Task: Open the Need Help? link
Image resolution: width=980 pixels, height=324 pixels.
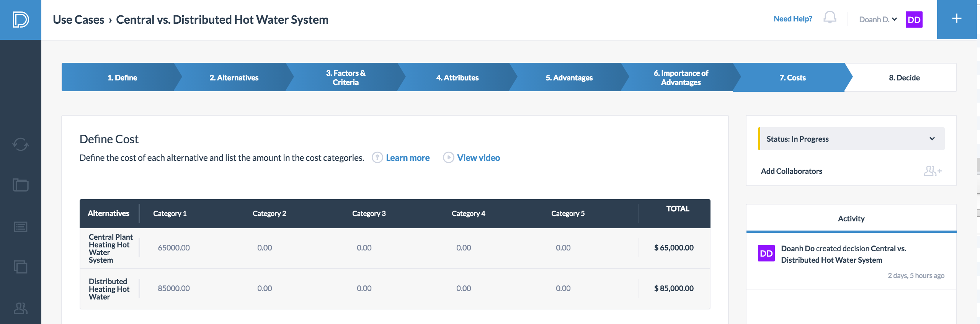Action: click(792, 19)
